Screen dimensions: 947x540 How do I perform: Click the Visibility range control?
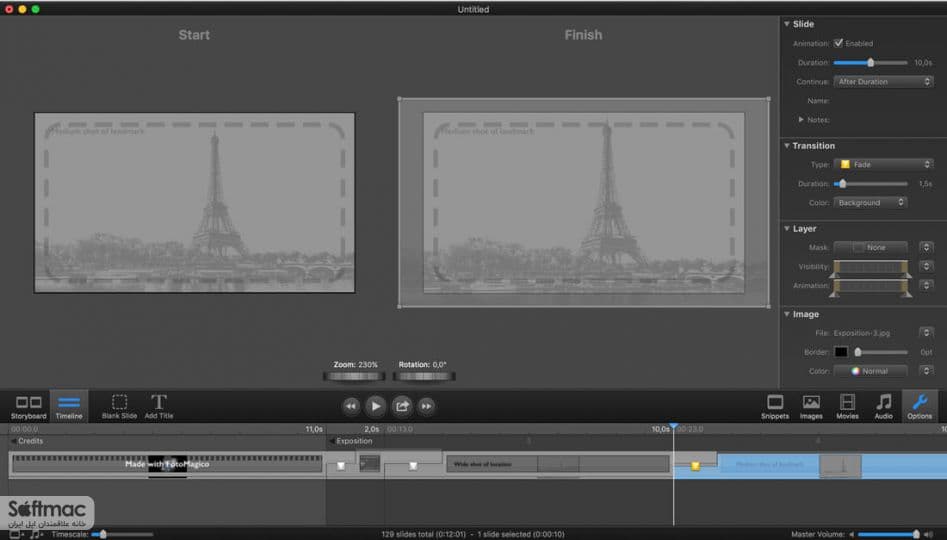(870, 268)
